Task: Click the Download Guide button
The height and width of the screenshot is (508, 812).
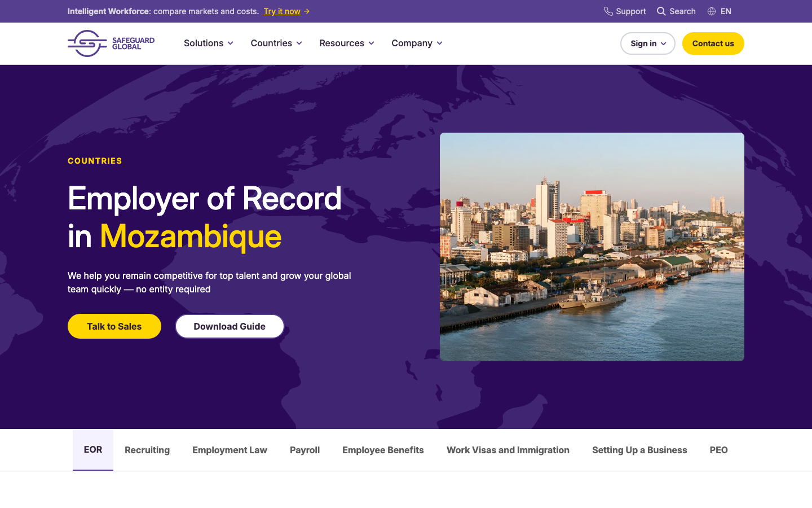Action: (x=230, y=326)
